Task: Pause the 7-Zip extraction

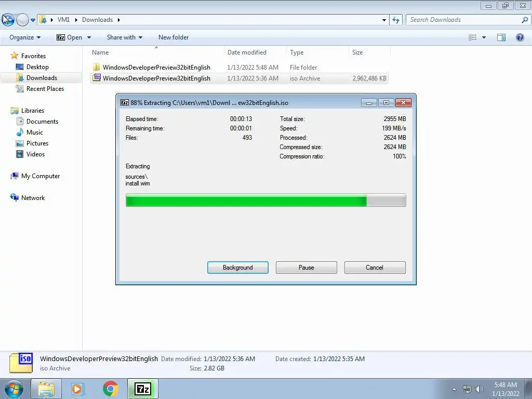Action: tap(307, 268)
